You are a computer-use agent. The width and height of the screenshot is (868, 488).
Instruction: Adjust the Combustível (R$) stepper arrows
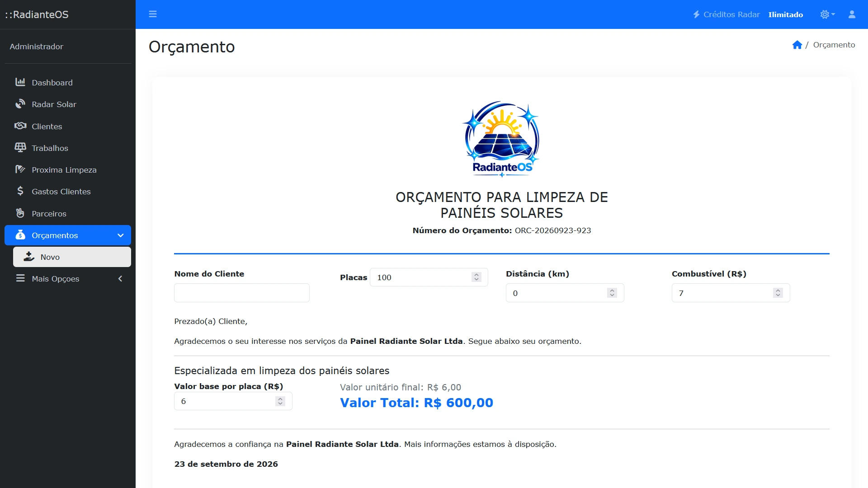[x=778, y=293]
